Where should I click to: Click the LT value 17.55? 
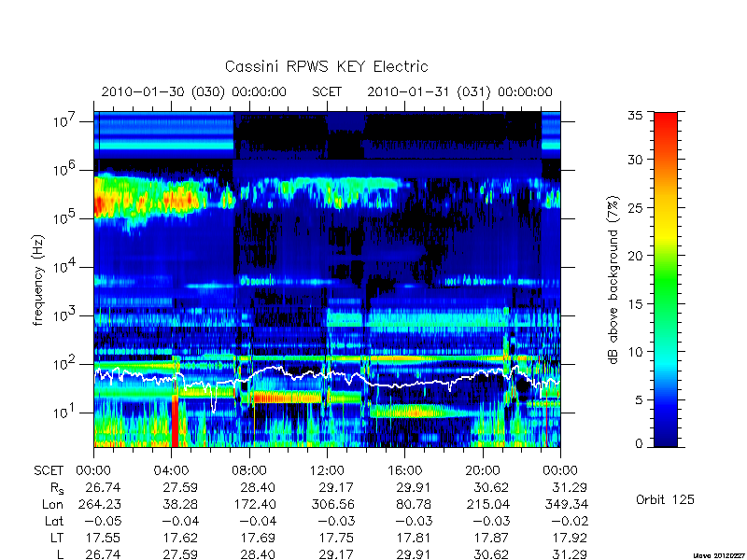[x=103, y=539]
